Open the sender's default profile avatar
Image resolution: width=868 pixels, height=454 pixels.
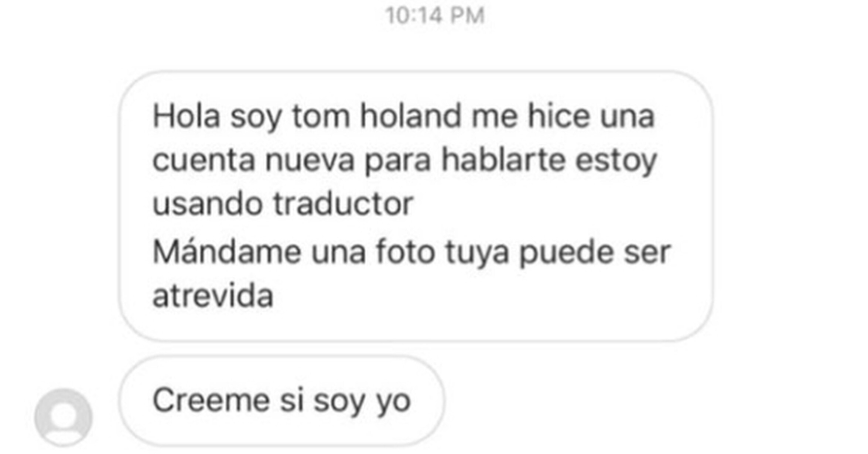[63, 417]
